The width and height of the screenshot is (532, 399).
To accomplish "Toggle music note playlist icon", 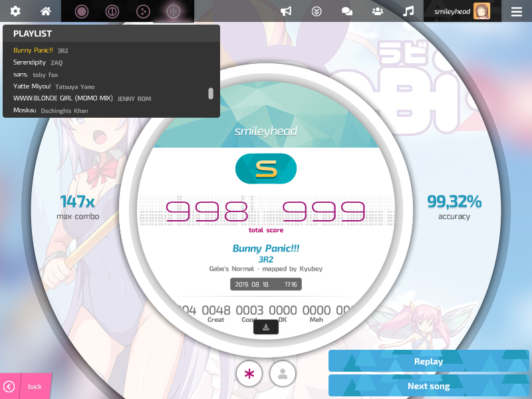I will [x=408, y=11].
